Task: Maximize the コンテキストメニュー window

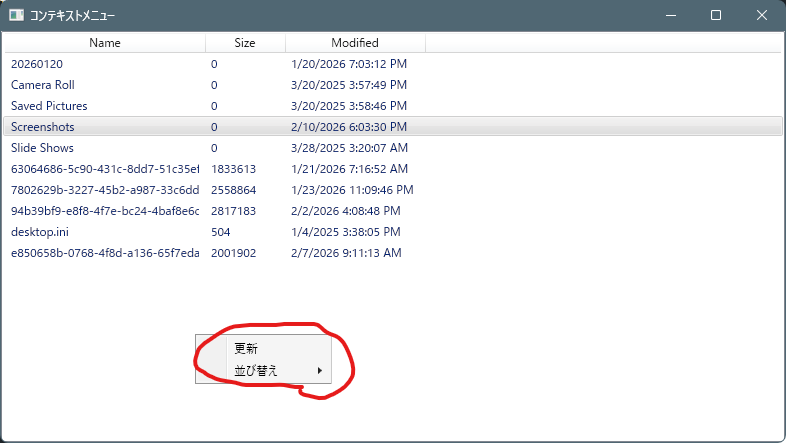Action: click(x=716, y=16)
